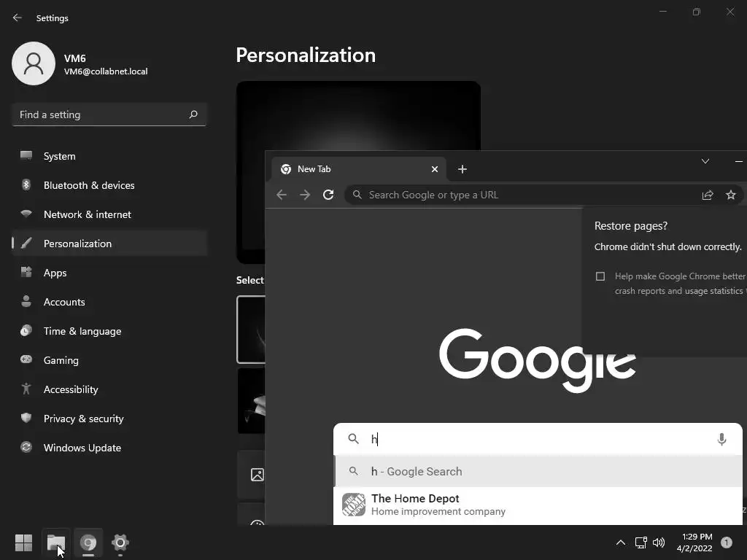Open Accounts settings category
Image resolution: width=747 pixels, height=560 pixels.
[109, 302]
